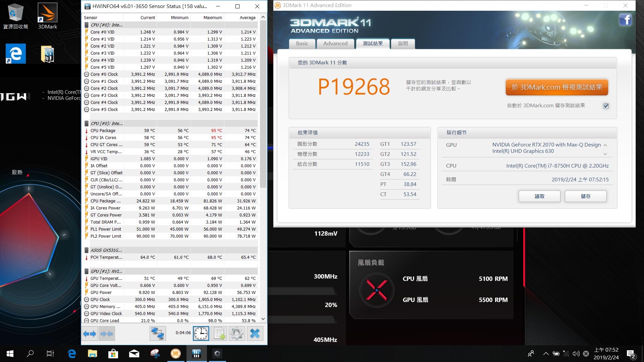Launch Edge from taskbar
This screenshot has width=644, height=362.
pos(72,353)
